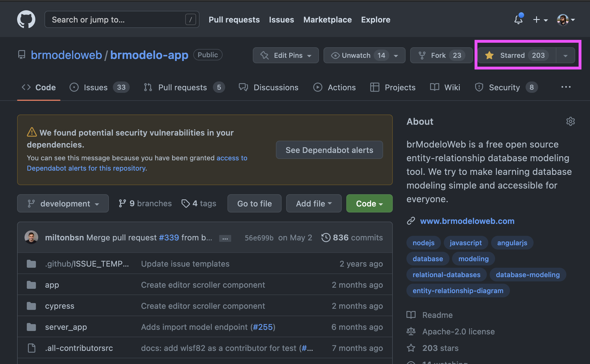Open the star lists dropdown arrow
The width and height of the screenshot is (590, 364).
(565, 55)
